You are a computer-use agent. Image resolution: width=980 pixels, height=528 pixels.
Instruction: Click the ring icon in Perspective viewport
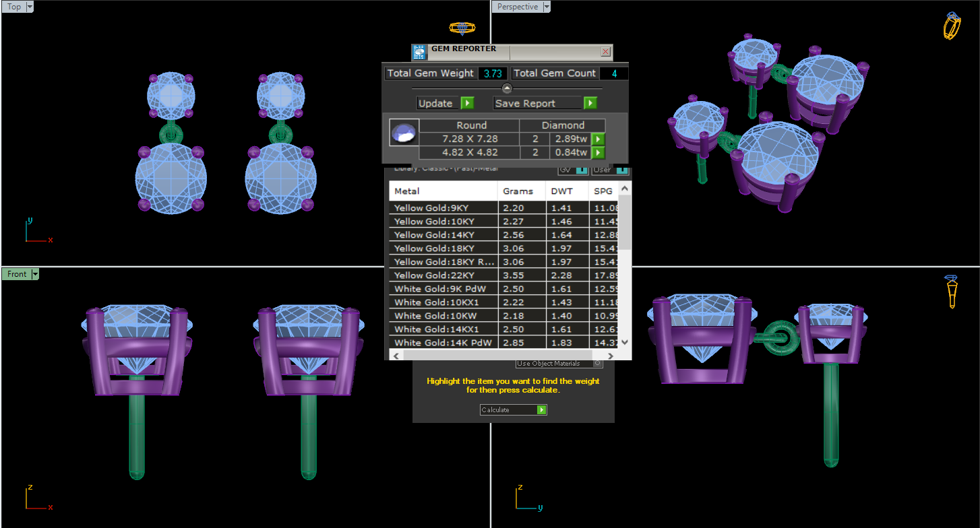(x=952, y=26)
